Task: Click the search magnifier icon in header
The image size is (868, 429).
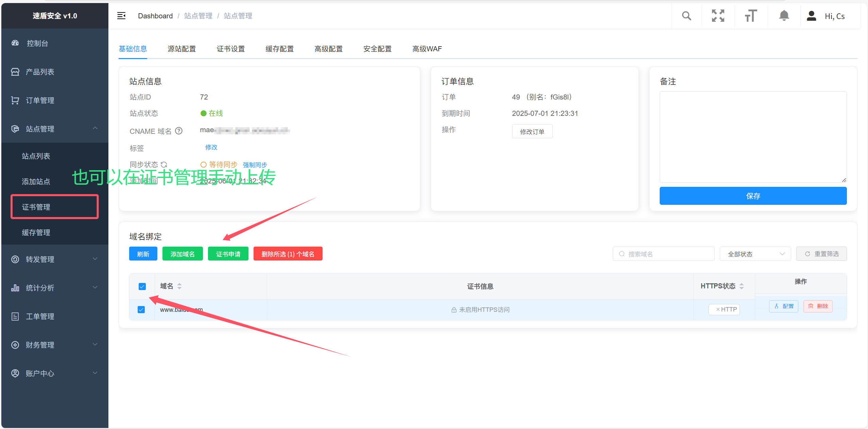Action: (x=686, y=16)
